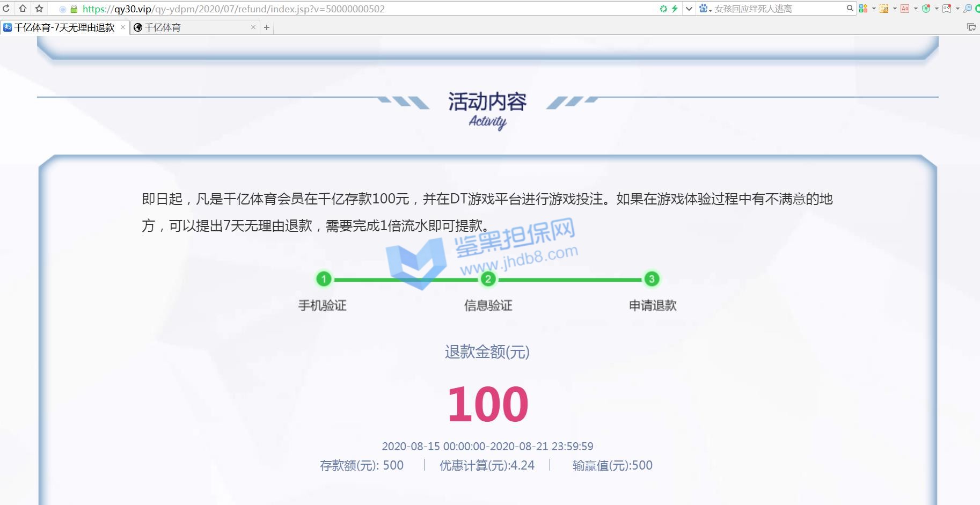Click the green padlock security icon

(x=74, y=9)
